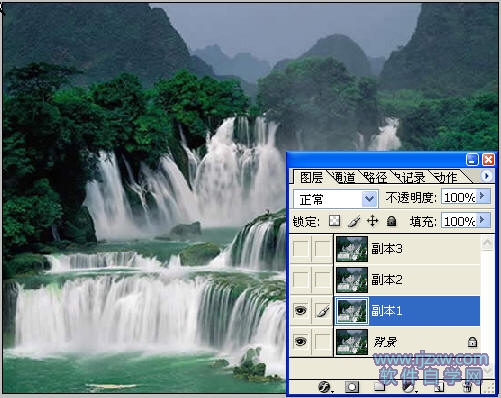Select the 副本3 layer thumbnail
501x398 pixels.
click(352, 249)
